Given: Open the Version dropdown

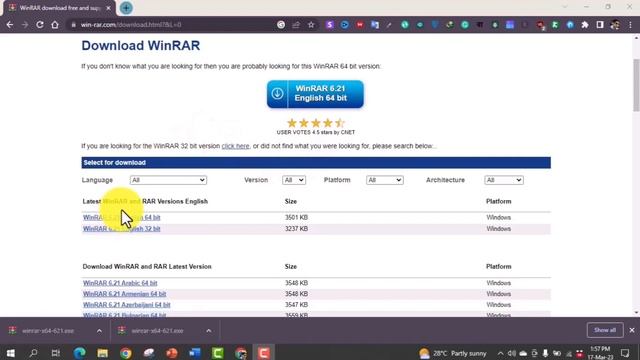Looking at the screenshot, I should [294, 180].
